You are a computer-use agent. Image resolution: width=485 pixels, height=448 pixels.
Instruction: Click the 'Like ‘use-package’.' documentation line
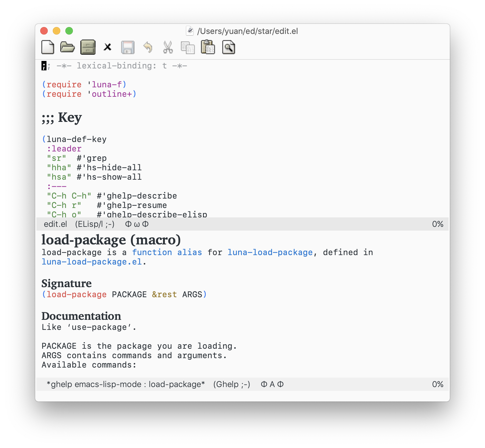[x=89, y=327]
